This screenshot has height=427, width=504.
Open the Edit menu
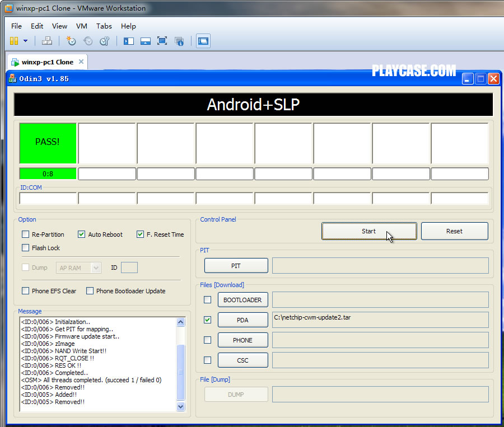37,26
